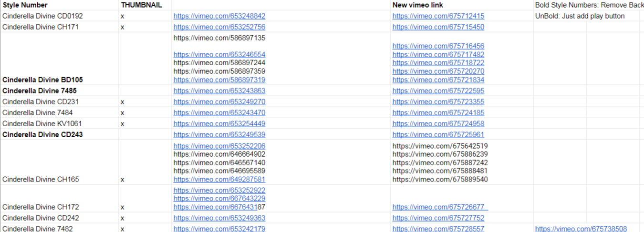644x232 pixels.
Task: Open the link vimeo.com/675721834
Action: pos(438,80)
